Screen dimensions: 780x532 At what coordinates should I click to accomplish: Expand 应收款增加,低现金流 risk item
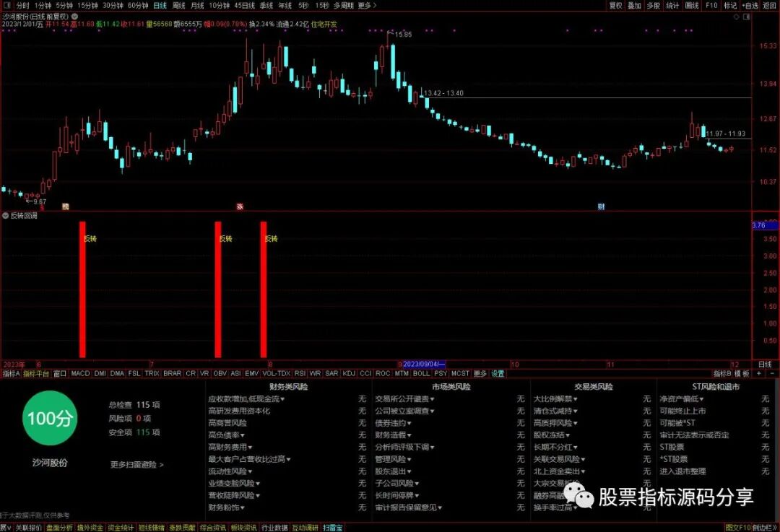(x=246, y=398)
